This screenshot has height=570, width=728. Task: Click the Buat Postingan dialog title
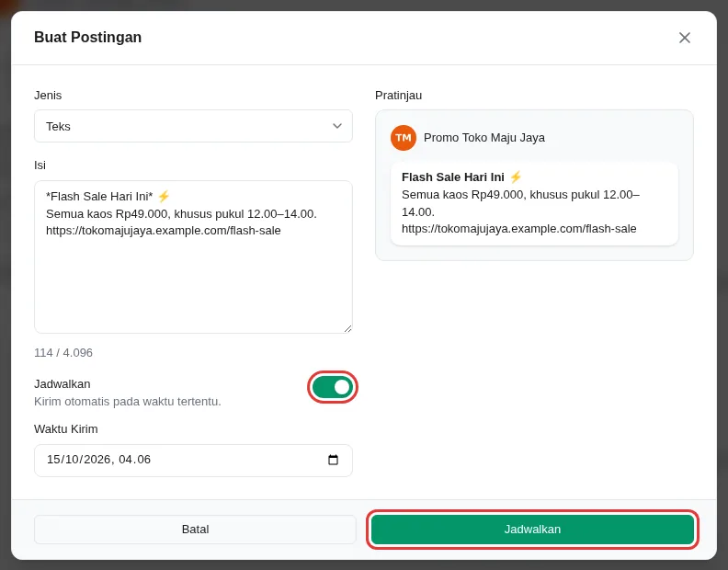(x=87, y=37)
